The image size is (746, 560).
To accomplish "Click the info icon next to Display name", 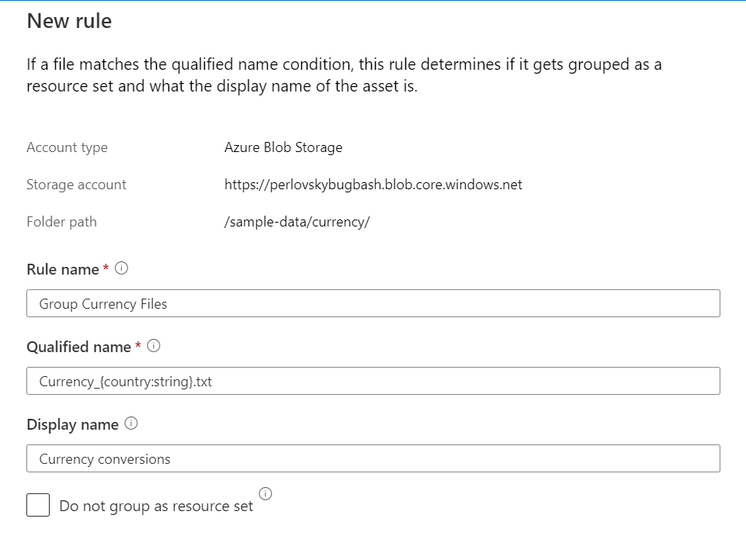I will pyautogui.click(x=132, y=423).
